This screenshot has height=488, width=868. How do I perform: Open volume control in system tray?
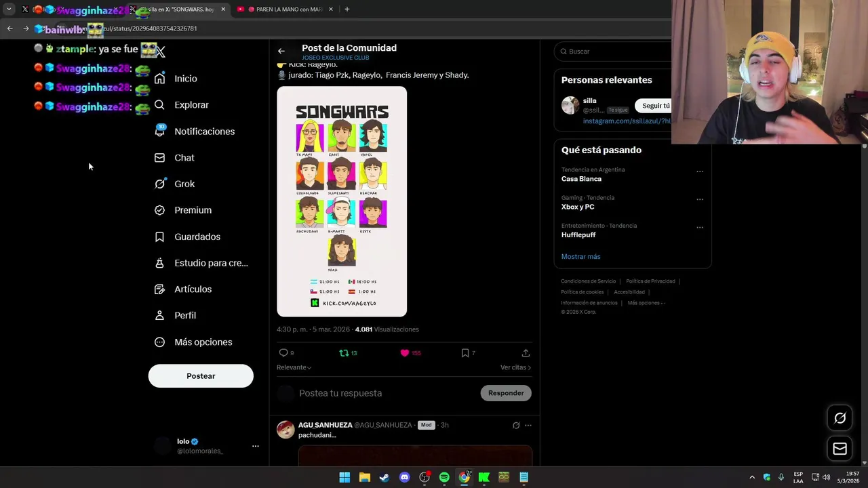(826, 477)
